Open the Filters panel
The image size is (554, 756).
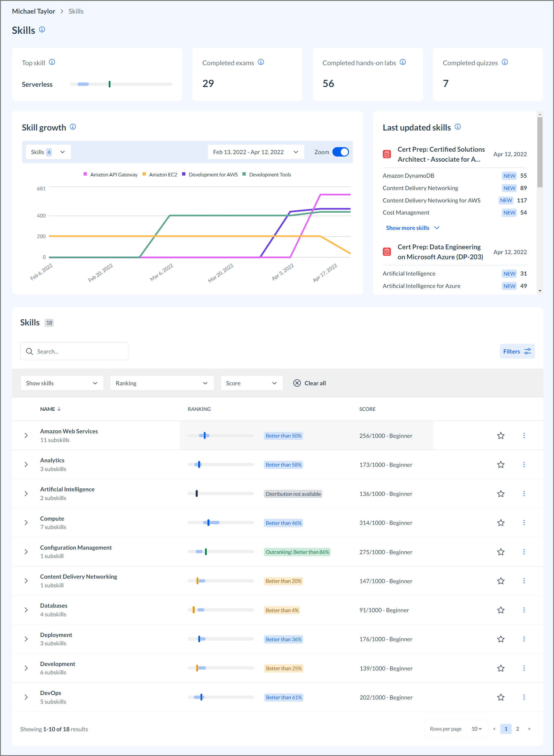coord(517,351)
